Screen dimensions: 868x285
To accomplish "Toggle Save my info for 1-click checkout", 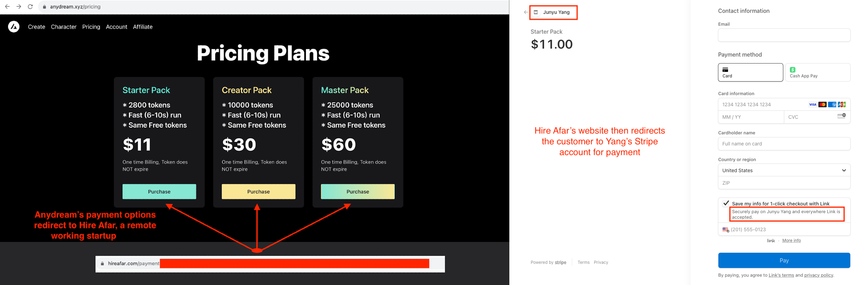I will point(726,203).
